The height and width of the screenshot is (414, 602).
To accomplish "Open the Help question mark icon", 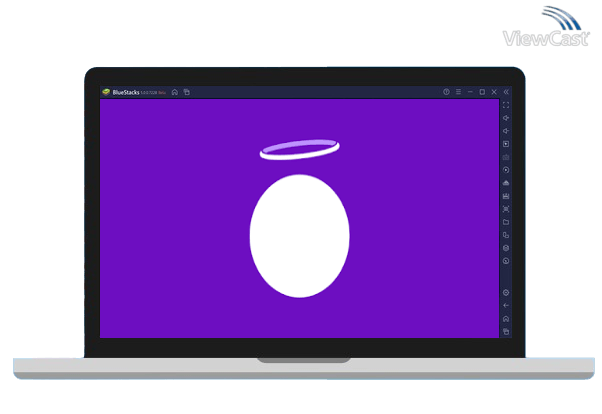I will tap(446, 92).
